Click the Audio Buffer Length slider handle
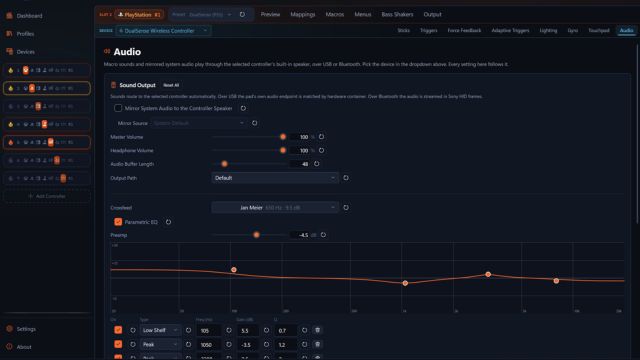Image resolution: width=640 pixels, height=360 pixels. tap(224, 164)
